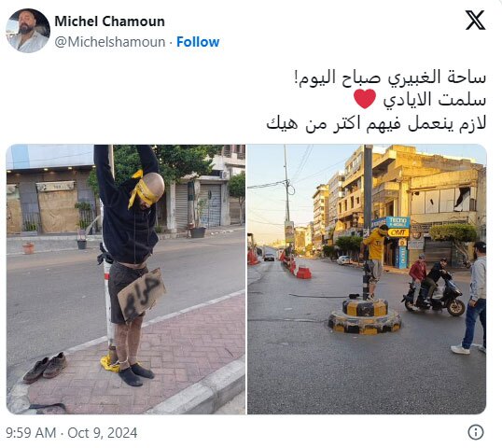The width and height of the screenshot is (502, 448).
Task: Open the left photo in the tweet
Action: point(126,279)
